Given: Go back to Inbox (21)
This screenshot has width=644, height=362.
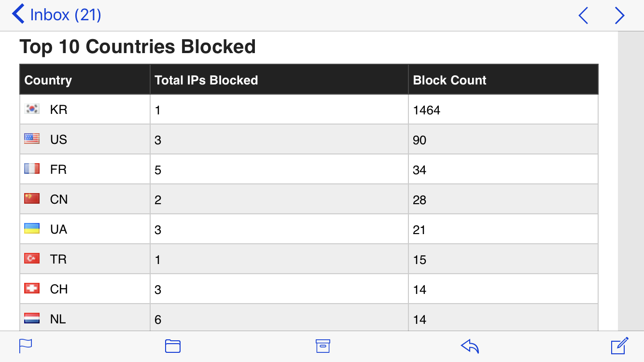Looking at the screenshot, I should [56, 14].
